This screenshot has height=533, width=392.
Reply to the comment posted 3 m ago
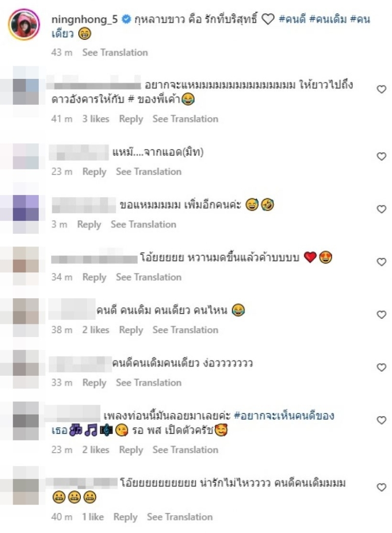[89, 224]
